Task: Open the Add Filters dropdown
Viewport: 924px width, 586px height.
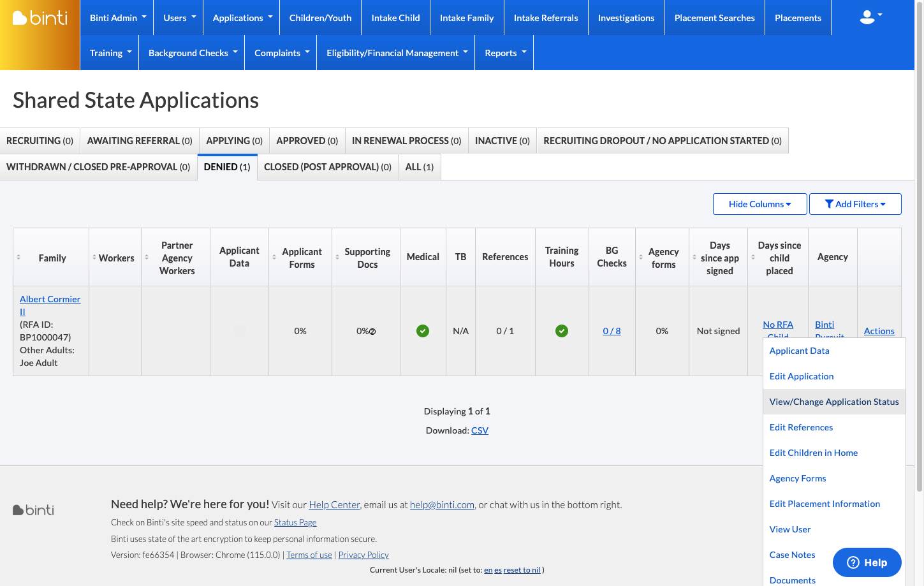Action: pos(855,204)
